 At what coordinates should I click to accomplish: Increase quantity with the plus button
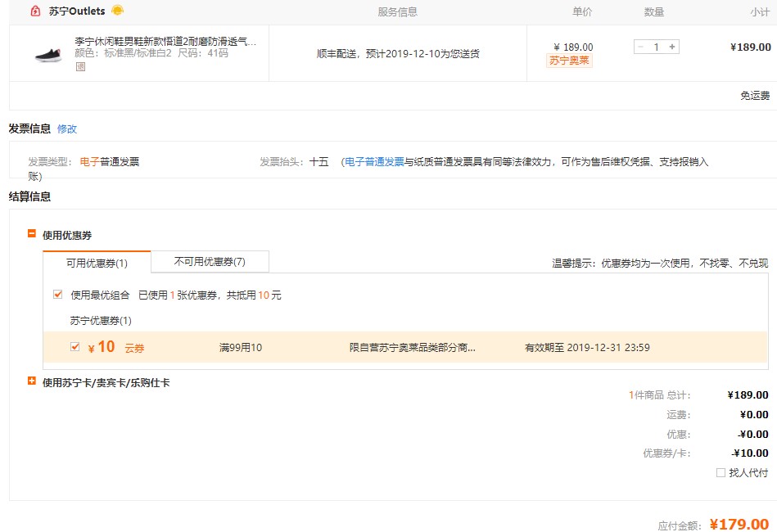(x=672, y=47)
